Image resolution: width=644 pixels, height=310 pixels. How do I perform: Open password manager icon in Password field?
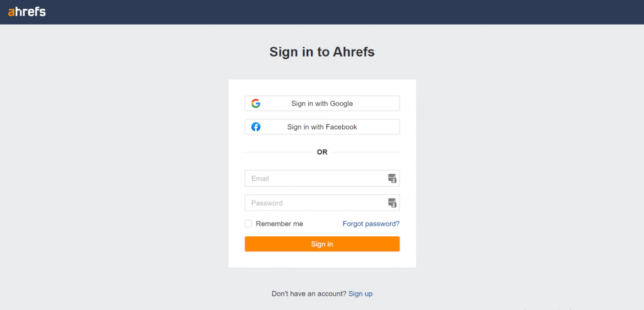click(x=392, y=202)
